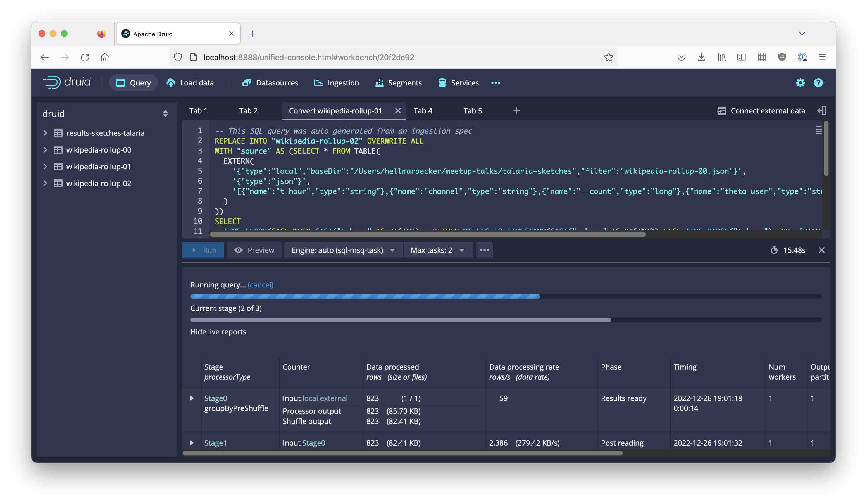The width and height of the screenshot is (867, 504).
Task: Expand the Stage1 row details
Action: 192,443
